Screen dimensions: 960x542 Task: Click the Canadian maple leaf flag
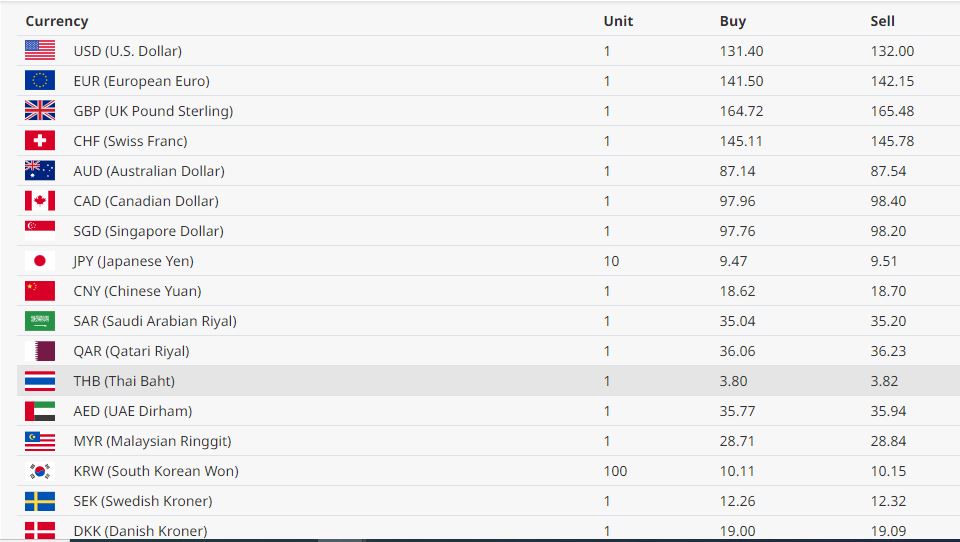(40, 201)
